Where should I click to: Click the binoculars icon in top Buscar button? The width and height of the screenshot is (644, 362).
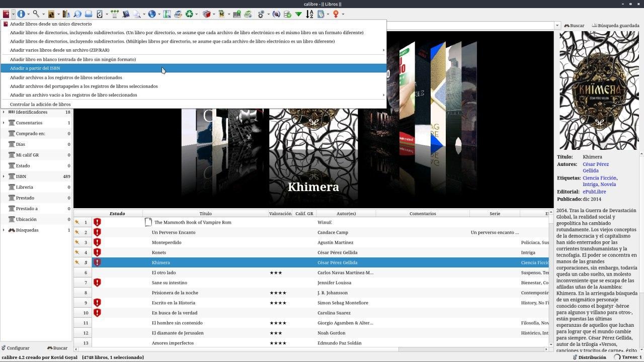(567, 26)
